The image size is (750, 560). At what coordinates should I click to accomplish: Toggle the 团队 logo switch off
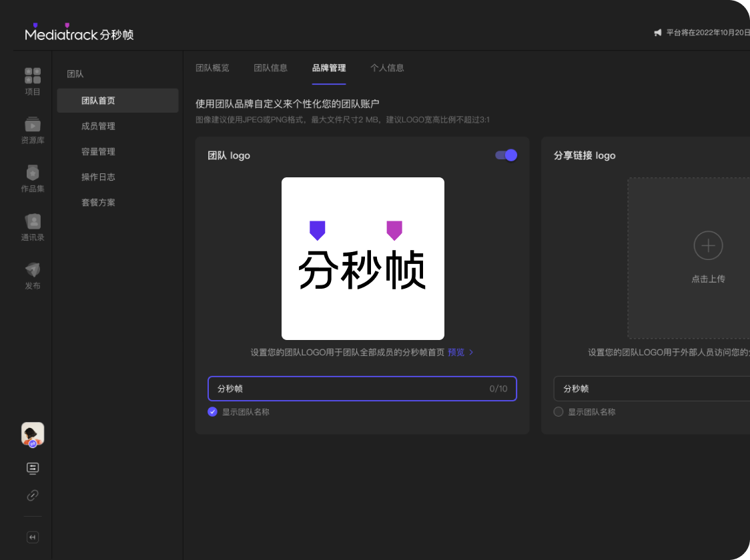point(506,155)
